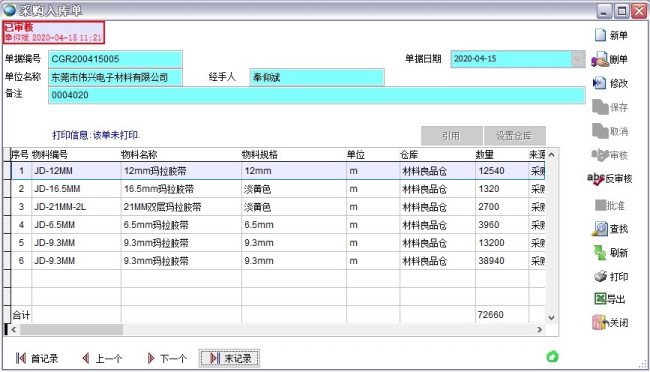Go to previous record with 上一个

[102, 358]
